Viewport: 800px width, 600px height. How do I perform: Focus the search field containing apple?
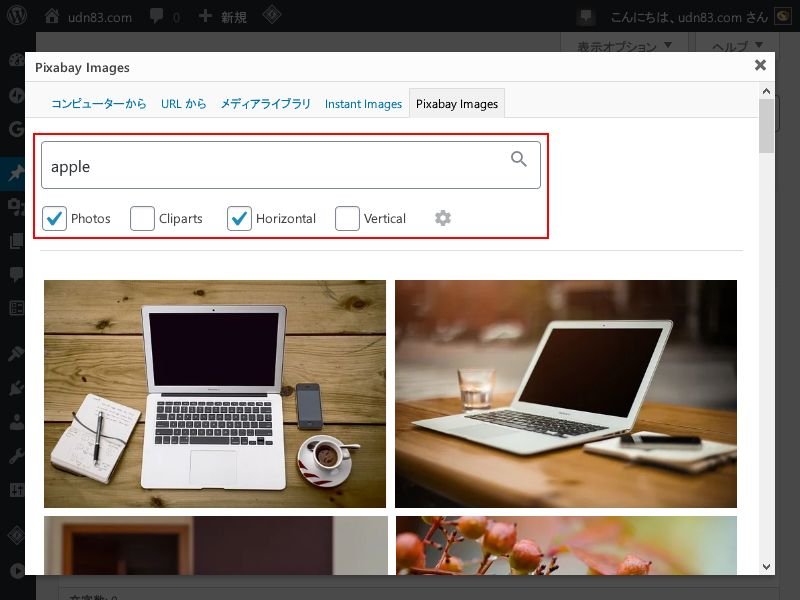tap(291, 165)
